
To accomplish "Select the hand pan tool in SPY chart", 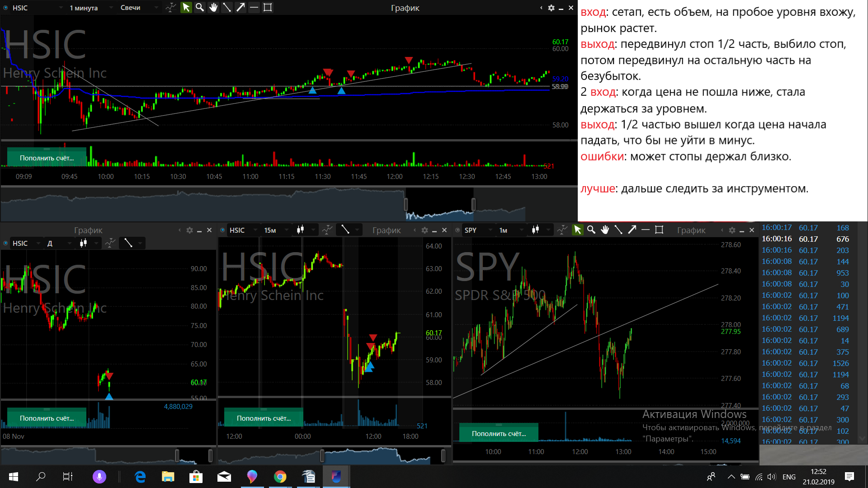I will (x=605, y=230).
